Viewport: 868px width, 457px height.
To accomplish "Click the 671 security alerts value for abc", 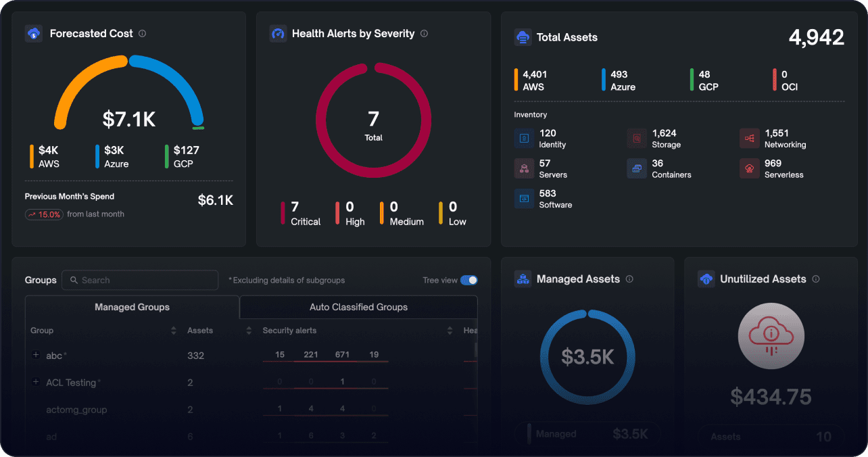I will 342,354.
